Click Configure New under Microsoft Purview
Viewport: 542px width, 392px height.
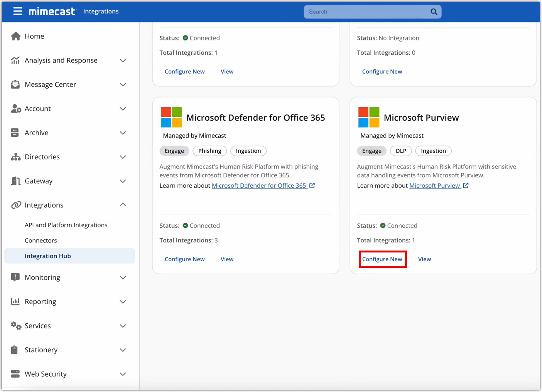(382, 259)
